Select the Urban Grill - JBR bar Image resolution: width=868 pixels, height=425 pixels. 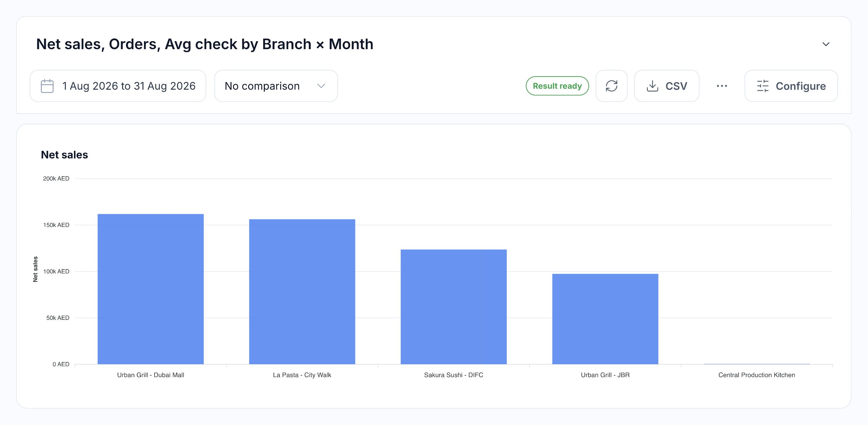[605, 319]
